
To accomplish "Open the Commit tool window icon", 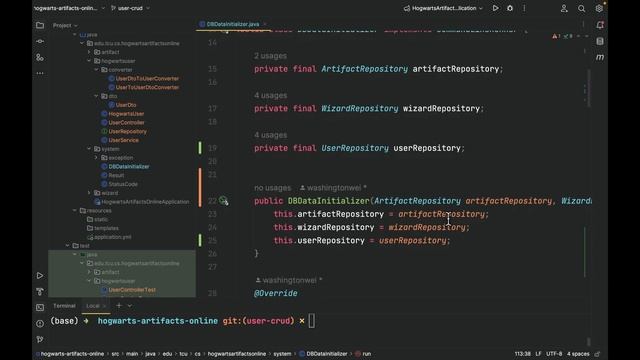I will [x=40, y=41].
